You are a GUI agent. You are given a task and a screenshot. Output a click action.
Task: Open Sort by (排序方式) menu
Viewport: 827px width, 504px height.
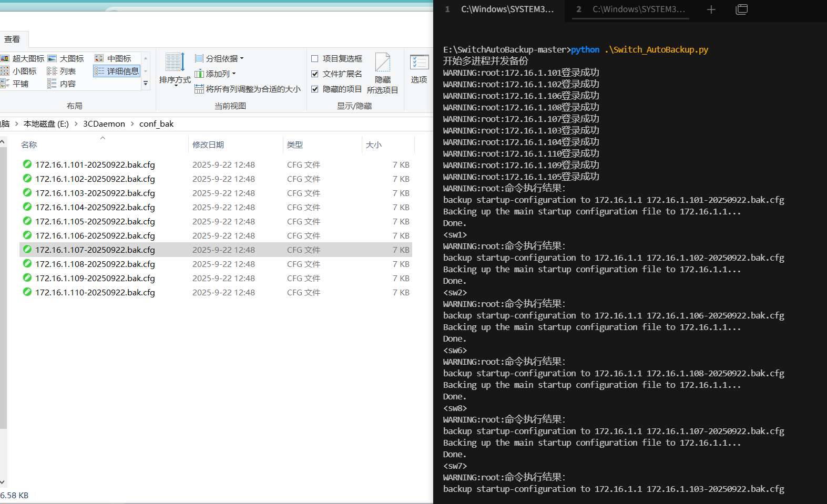[x=175, y=69]
